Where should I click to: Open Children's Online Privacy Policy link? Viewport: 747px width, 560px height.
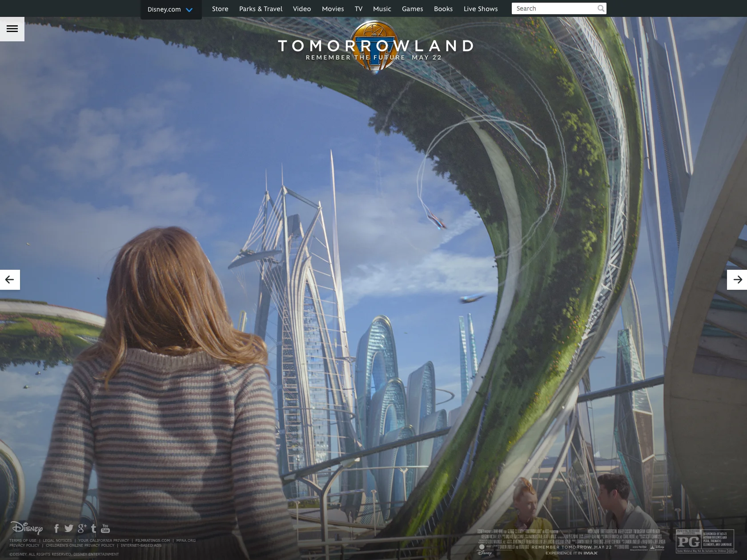tap(80, 545)
